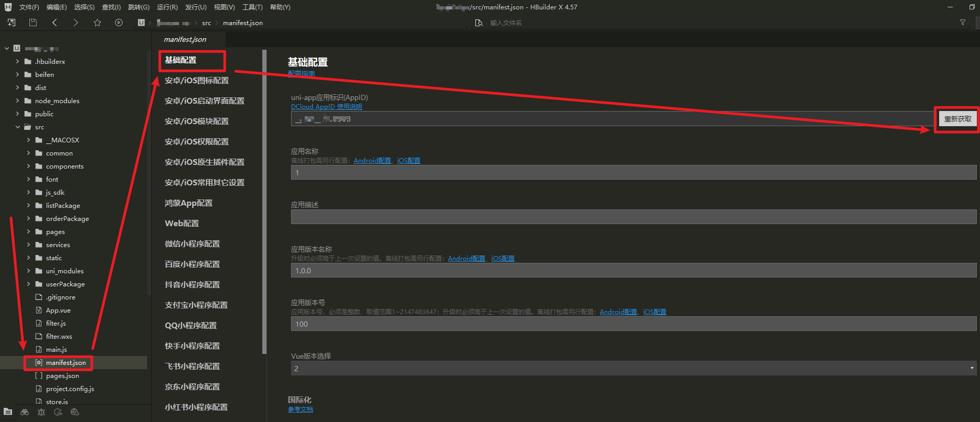Viewport: 980px width, 422px height.
Task: Click the filter.js file icon
Action: 39,323
